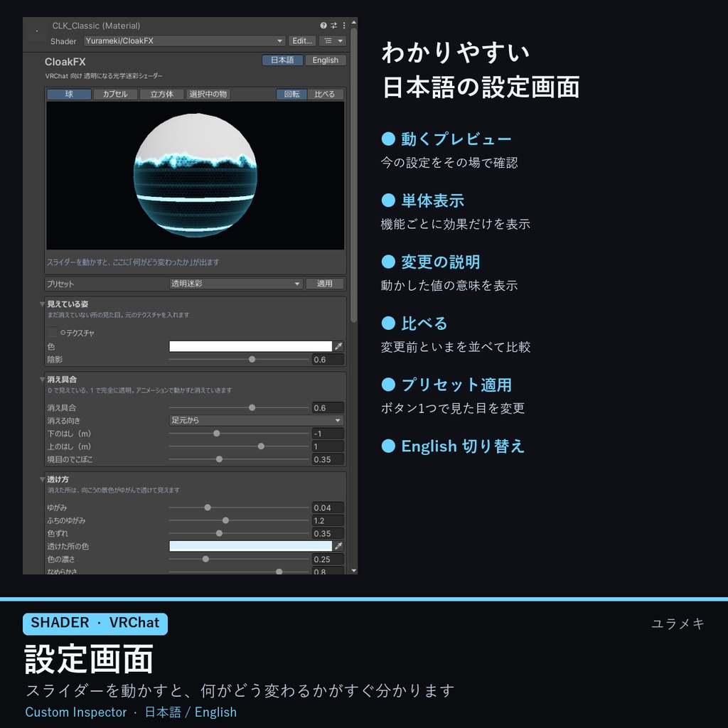728x728 pixels.
Task: Select the 球 preview shape
Action: tap(69, 95)
